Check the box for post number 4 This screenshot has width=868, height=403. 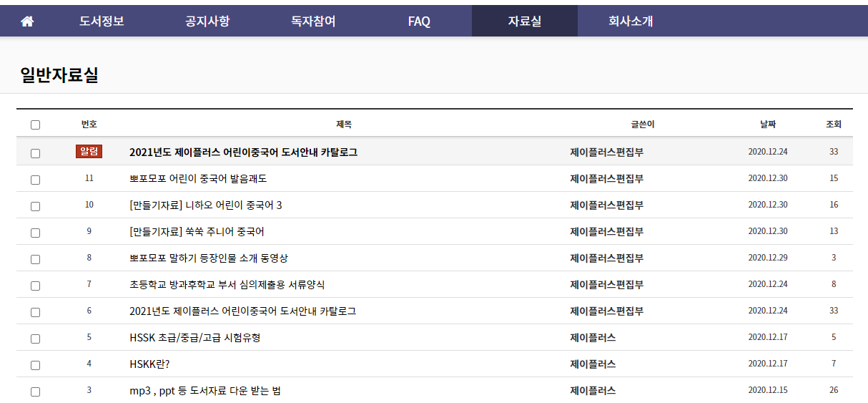(x=35, y=365)
